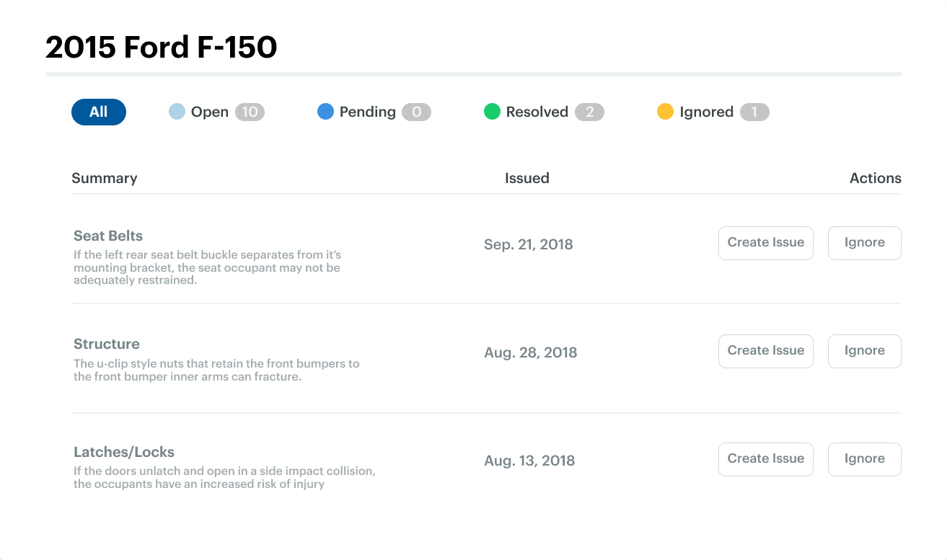Viewport: 947px width, 560px height.
Task: Open the Seat Belts recall title
Action: [108, 236]
